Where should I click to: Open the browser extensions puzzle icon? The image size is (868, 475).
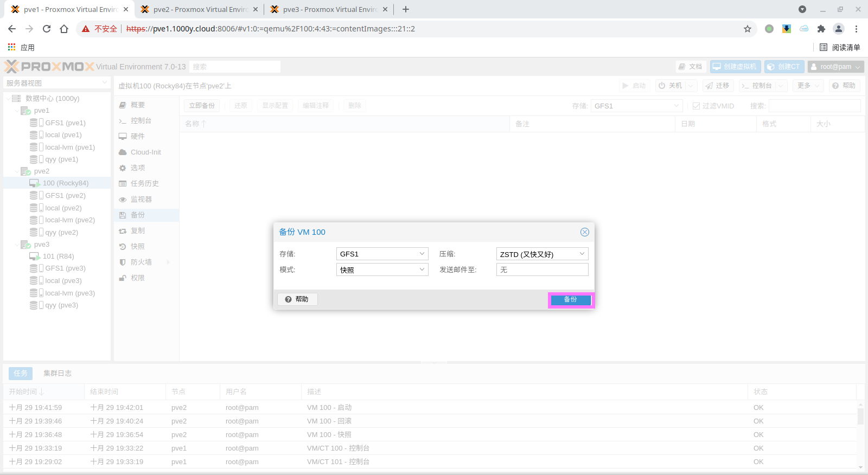tap(821, 29)
